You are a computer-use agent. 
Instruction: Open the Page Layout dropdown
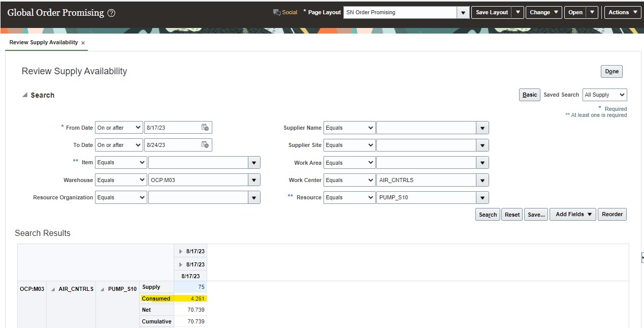pos(463,12)
